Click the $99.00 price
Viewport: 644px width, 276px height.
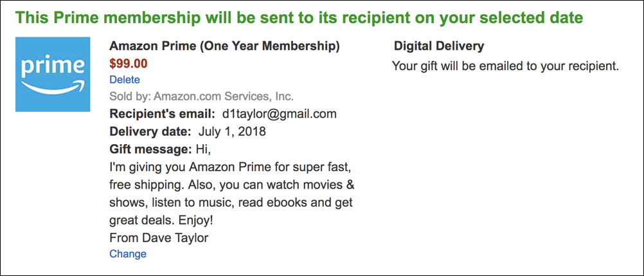tap(129, 63)
